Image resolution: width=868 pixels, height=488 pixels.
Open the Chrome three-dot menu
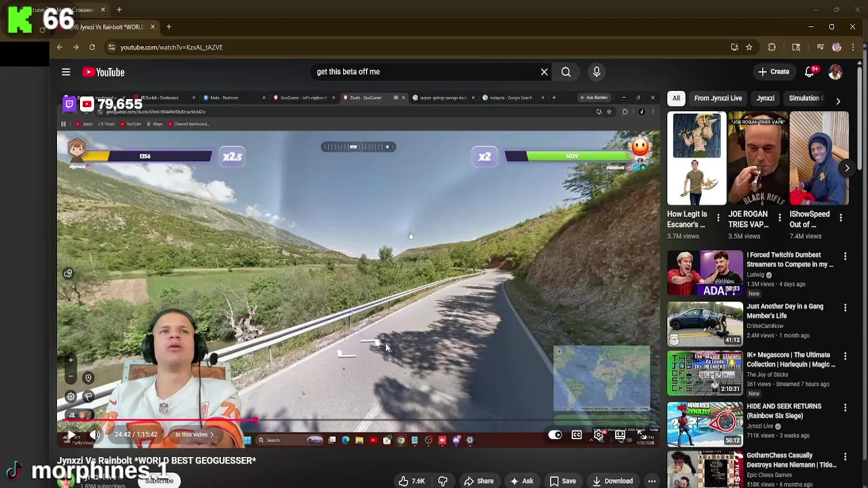853,47
